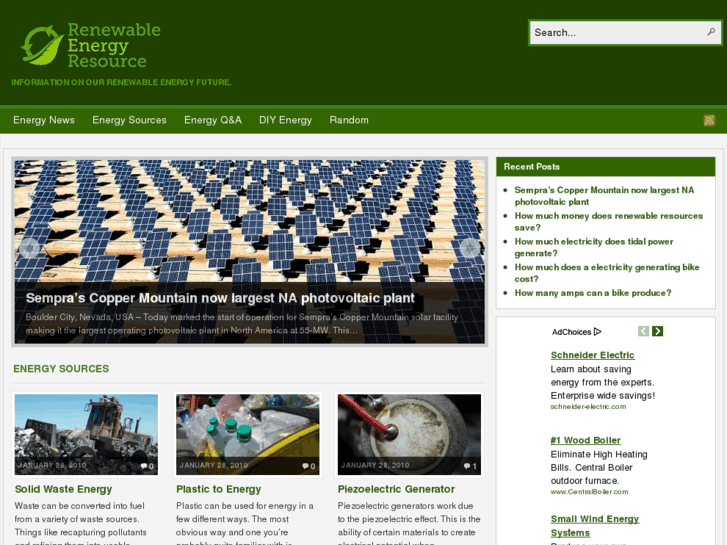The width and height of the screenshot is (727, 545).
Task: Click comment bubble on Piezoelectric Generator thumbnail
Action: [x=467, y=466]
